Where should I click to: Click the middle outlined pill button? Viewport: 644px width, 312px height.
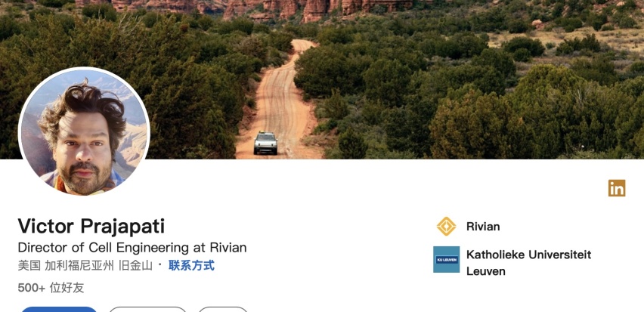pos(147,309)
